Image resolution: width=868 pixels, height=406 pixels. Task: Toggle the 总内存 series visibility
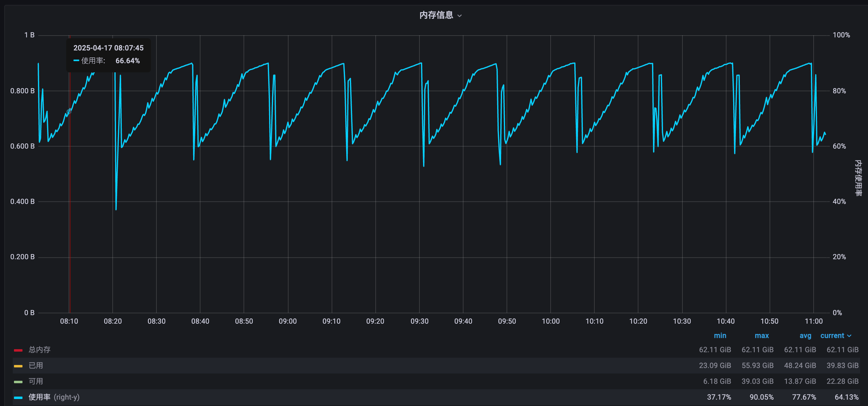coord(39,350)
